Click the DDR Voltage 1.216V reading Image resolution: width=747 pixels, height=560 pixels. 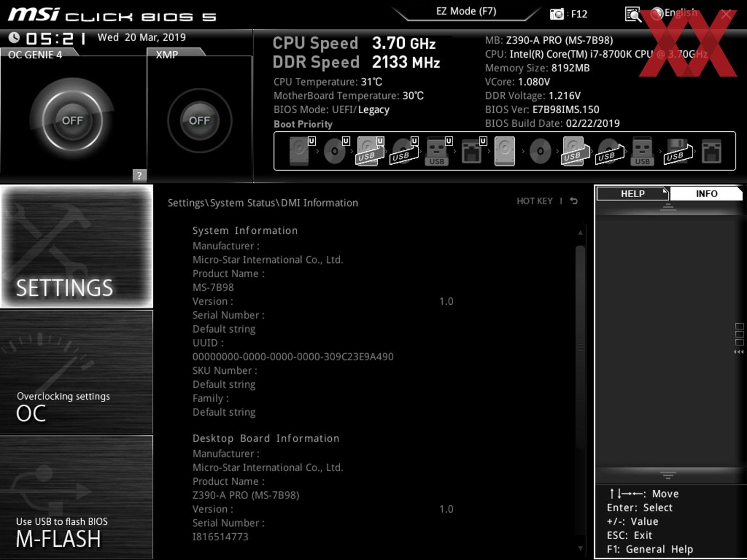click(533, 96)
